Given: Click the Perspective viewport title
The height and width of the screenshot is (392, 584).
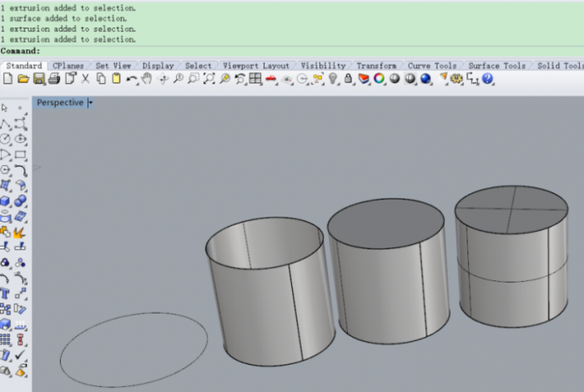Looking at the screenshot, I should pos(59,103).
